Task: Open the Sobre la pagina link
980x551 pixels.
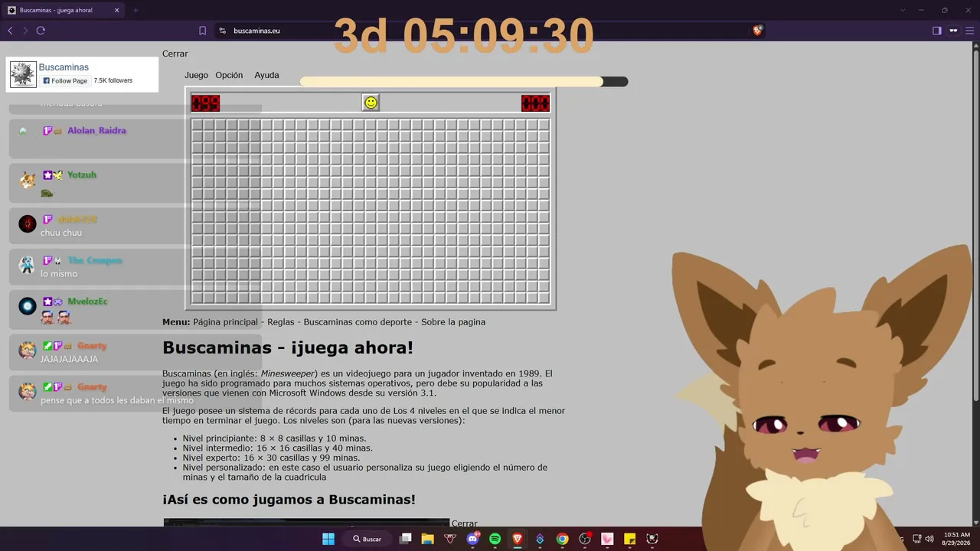Action: point(453,322)
